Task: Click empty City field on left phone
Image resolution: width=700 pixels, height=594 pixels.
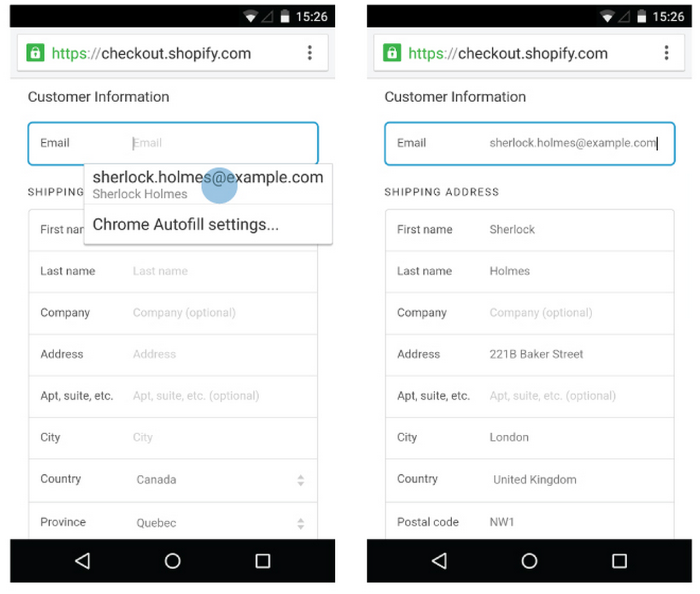Action: tap(173, 438)
